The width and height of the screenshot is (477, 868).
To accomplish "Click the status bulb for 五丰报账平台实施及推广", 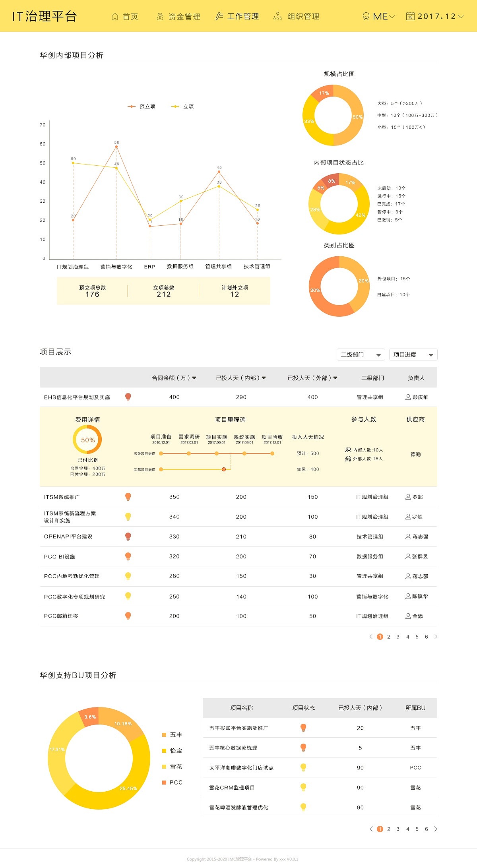I will click(303, 728).
